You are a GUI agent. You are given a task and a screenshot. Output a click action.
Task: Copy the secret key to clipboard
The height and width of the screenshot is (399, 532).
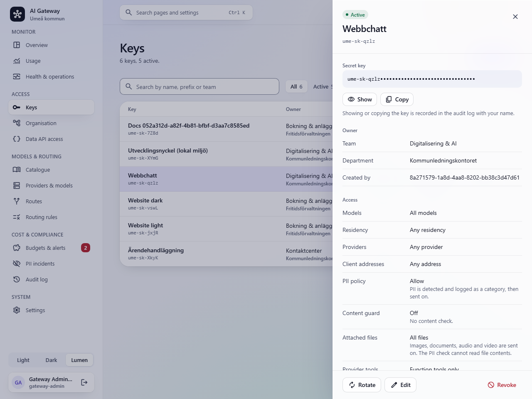pyautogui.click(x=397, y=99)
